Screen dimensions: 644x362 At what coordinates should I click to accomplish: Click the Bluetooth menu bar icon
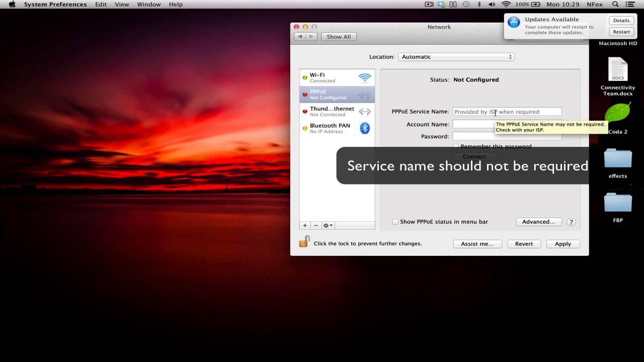(479, 5)
